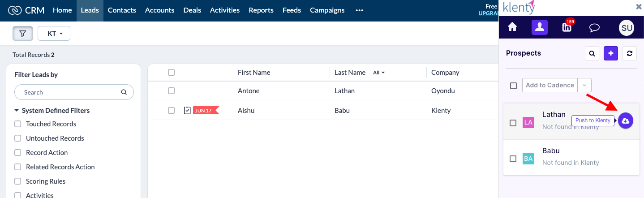Open the Reports tab
The height and width of the screenshot is (198, 644).
pyautogui.click(x=261, y=10)
